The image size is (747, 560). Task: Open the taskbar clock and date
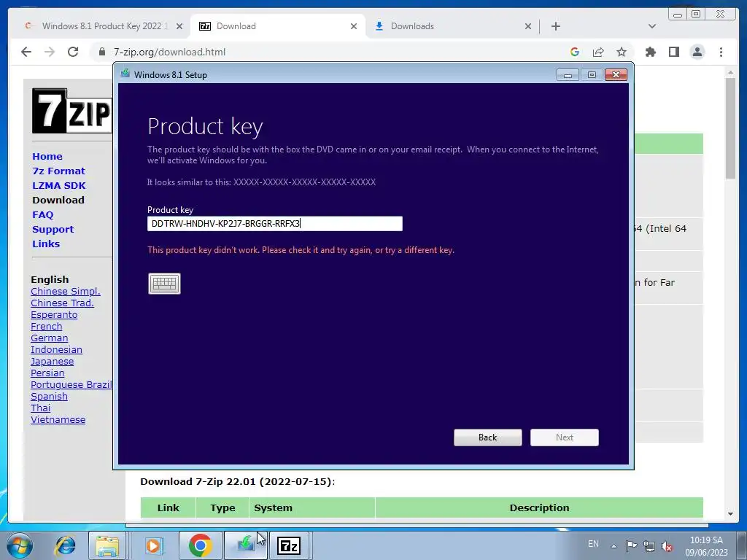coord(706,546)
